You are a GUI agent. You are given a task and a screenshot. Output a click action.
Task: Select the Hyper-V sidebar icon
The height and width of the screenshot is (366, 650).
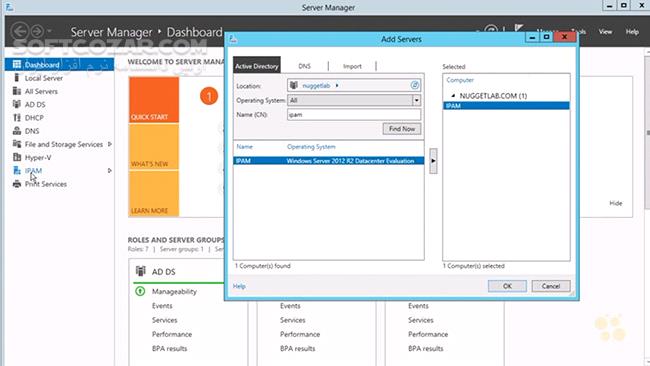point(17,158)
